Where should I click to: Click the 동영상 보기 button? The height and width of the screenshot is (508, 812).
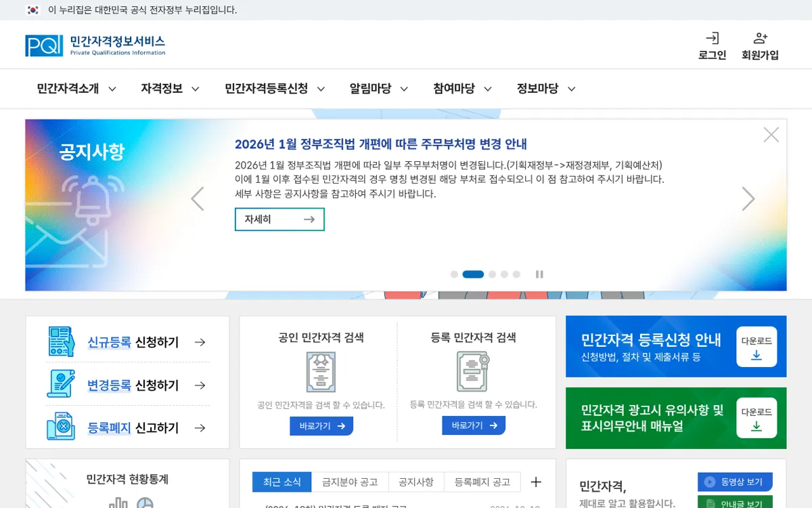click(x=735, y=482)
